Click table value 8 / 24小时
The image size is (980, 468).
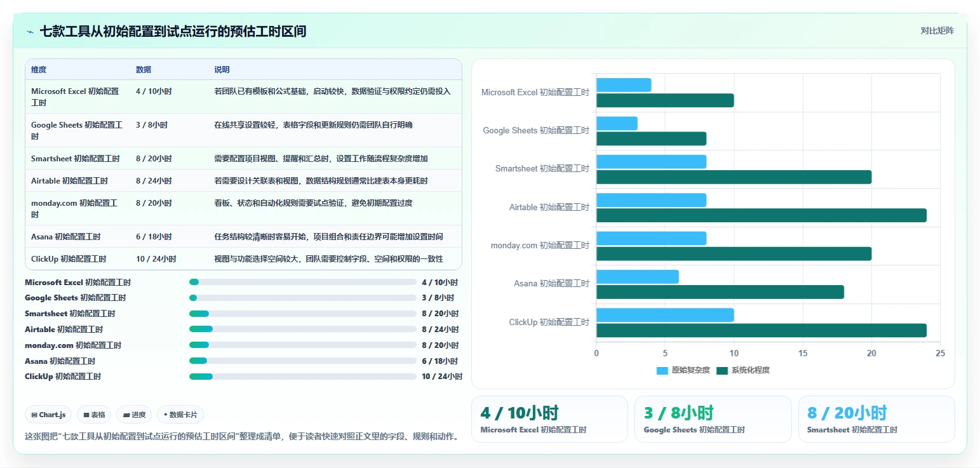(154, 180)
